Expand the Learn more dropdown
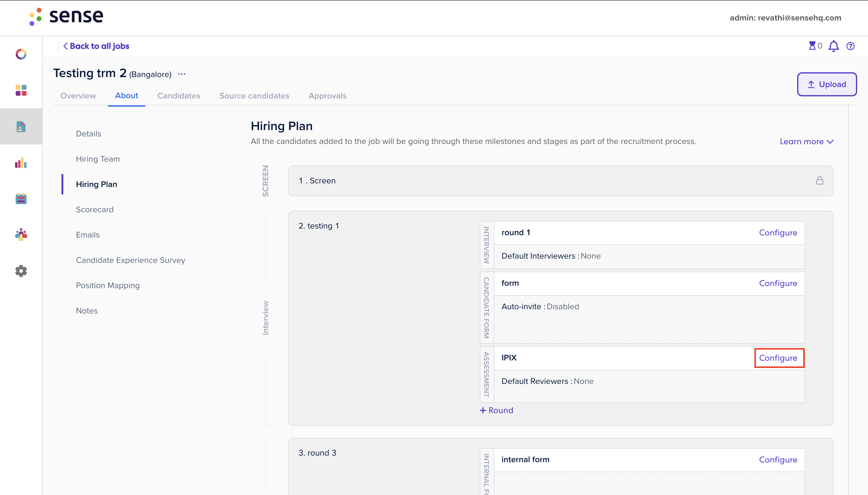Viewport: 868px width, 495px height. coord(807,142)
